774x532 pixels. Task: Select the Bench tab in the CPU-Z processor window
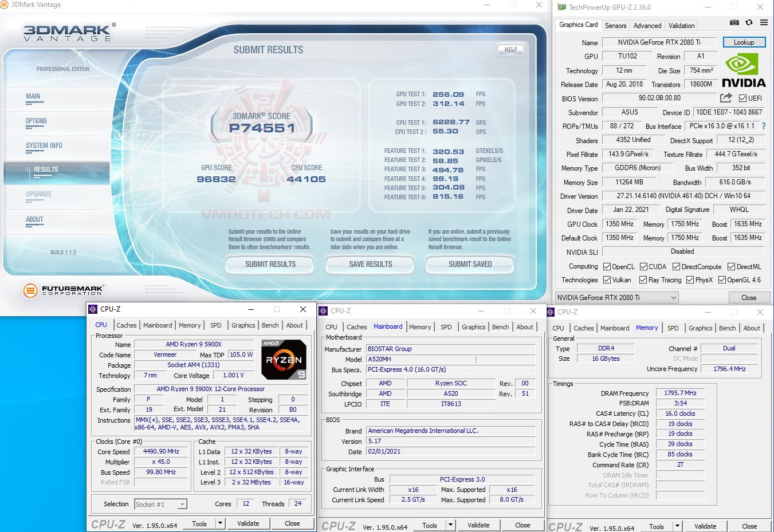point(270,325)
